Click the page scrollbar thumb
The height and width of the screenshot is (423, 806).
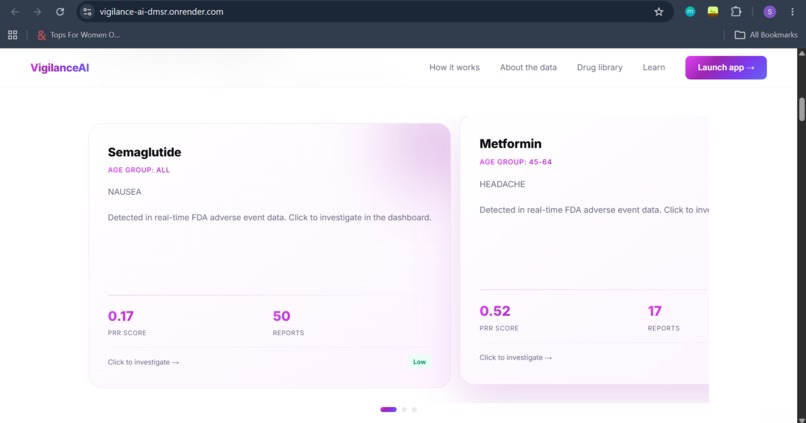801,109
